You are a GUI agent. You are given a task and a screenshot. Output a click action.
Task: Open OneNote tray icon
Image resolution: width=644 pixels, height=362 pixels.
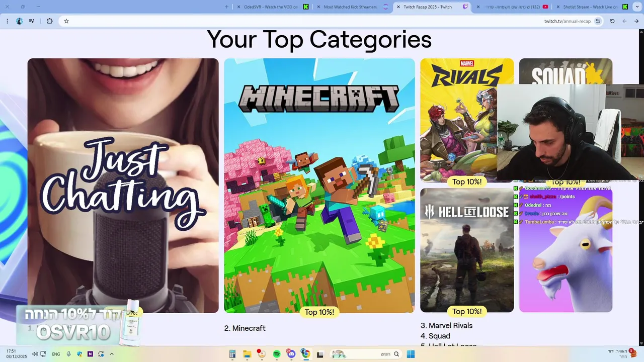[90, 354]
